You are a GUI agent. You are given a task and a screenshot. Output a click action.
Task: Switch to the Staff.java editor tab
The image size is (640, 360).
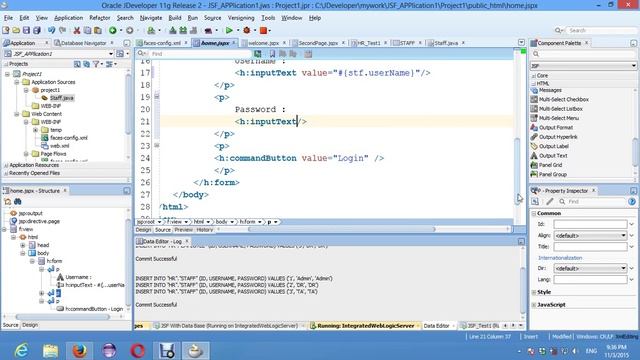[x=446, y=43]
